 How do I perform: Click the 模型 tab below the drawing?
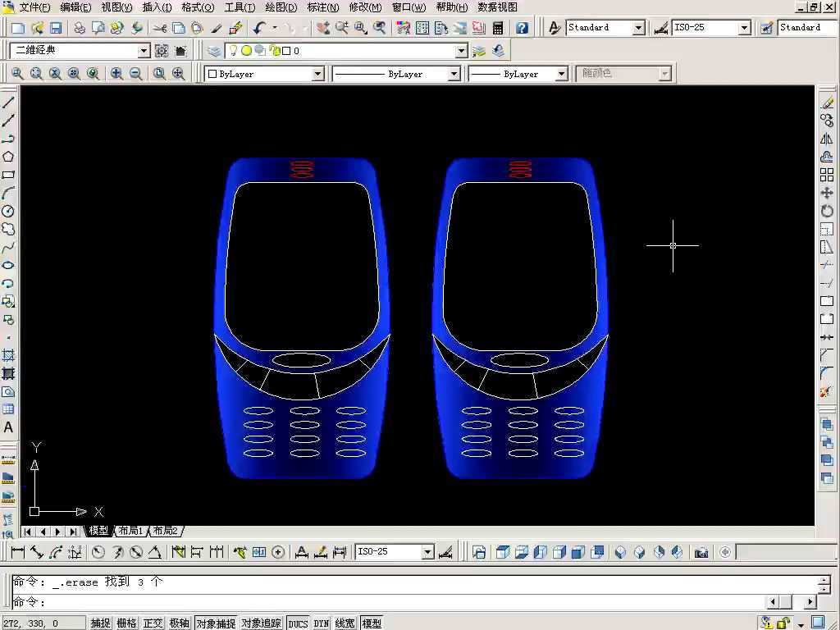point(98,531)
